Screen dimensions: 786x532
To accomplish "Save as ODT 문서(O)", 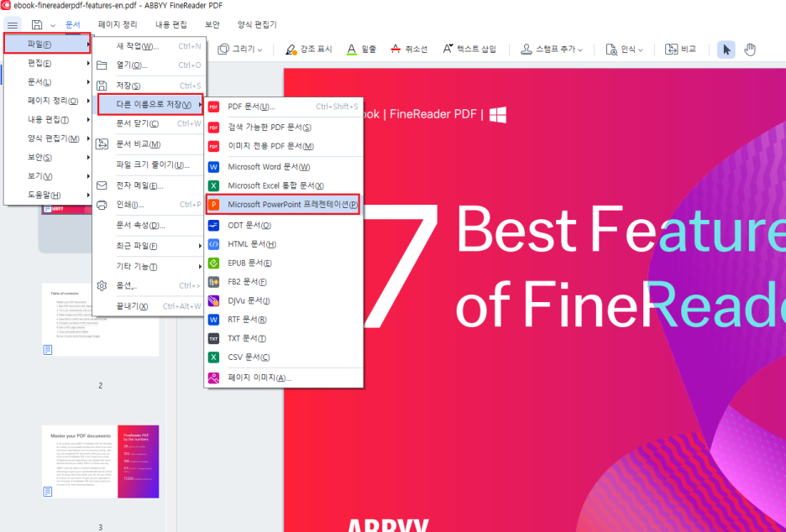I will click(284, 226).
